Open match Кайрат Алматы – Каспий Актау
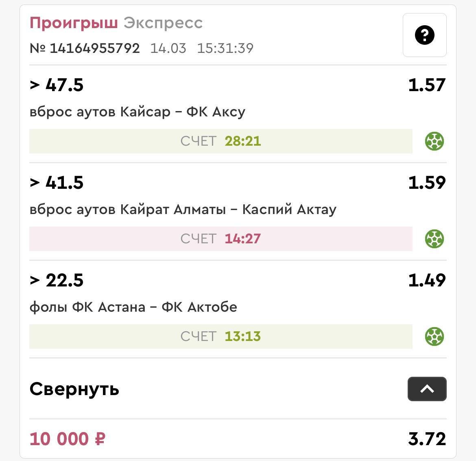This screenshot has height=461, width=476. (x=183, y=209)
